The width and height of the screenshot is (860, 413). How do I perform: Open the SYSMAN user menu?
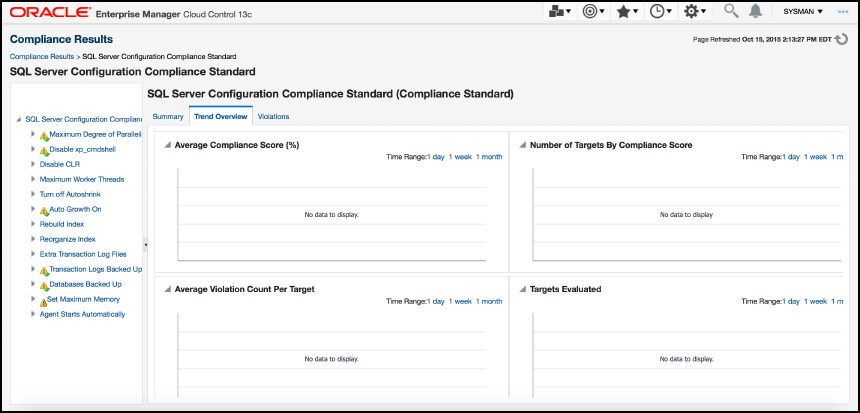pos(803,12)
